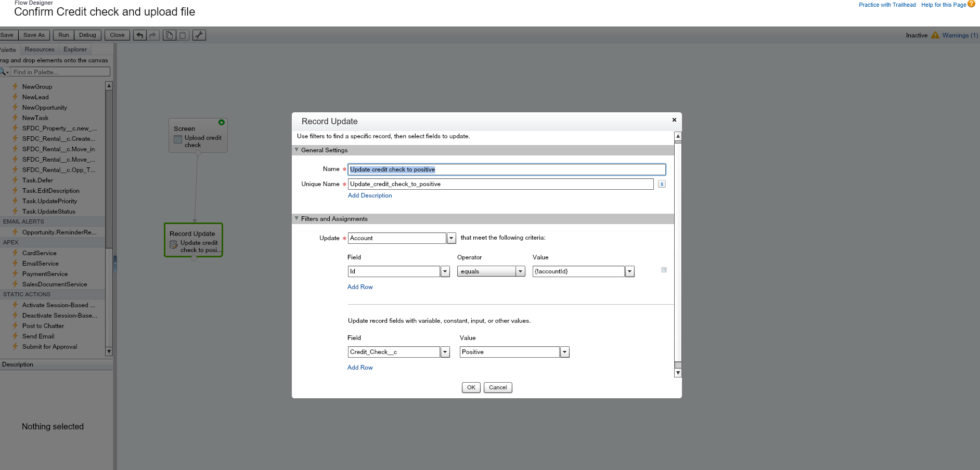Screen dimensions: 980x470
Task: Click the lightning icon next to NewGroup
Action: pos(15,86)
